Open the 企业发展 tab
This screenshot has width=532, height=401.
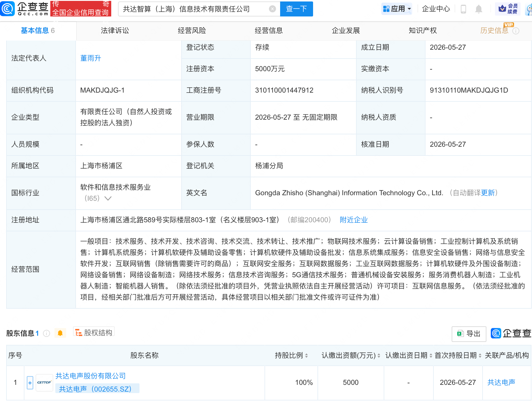point(346,31)
